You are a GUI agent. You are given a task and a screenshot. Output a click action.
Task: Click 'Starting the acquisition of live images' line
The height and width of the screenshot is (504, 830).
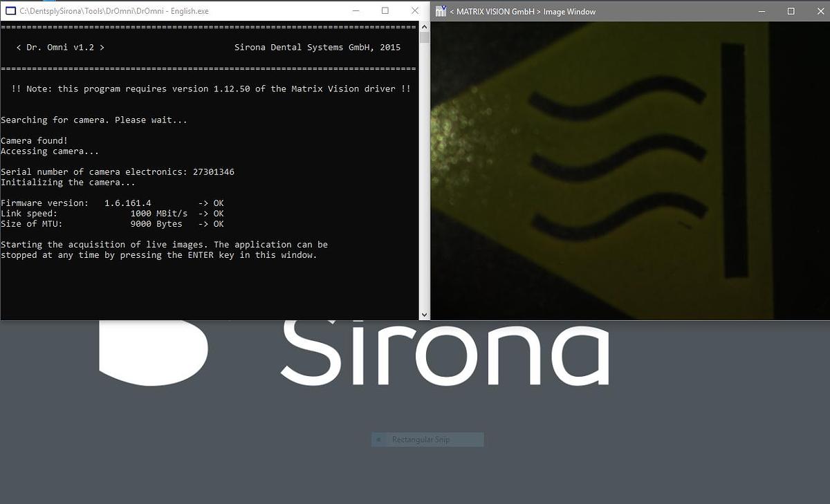tap(165, 245)
